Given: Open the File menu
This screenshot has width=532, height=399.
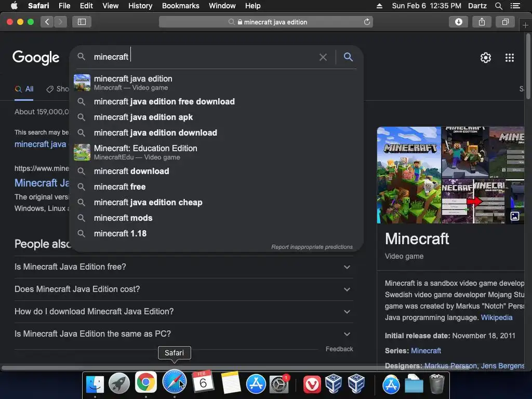Looking at the screenshot, I should 64,6.
